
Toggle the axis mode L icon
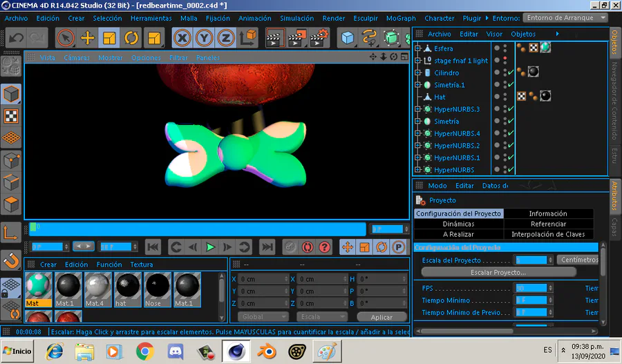pyautogui.click(x=11, y=232)
